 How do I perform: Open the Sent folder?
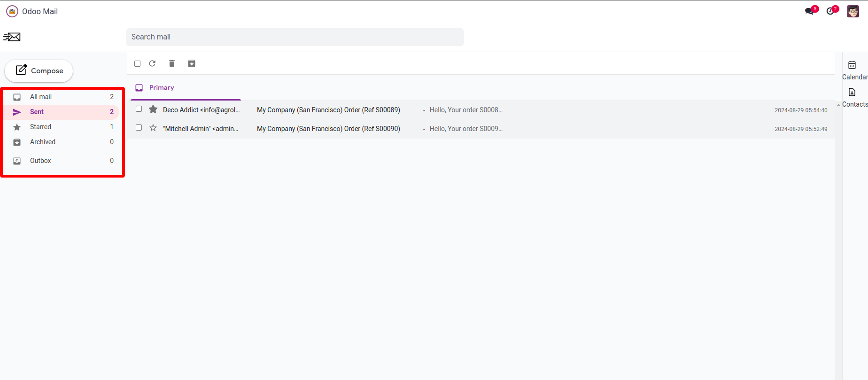pyautogui.click(x=62, y=112)
